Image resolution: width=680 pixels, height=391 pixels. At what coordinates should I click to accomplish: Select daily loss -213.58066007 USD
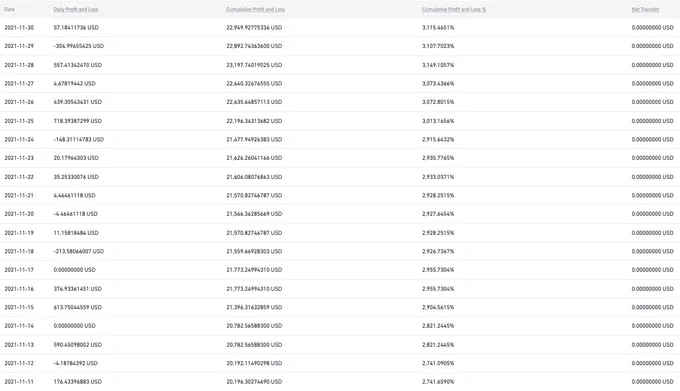pyautogui.click(x=78, y=251)
